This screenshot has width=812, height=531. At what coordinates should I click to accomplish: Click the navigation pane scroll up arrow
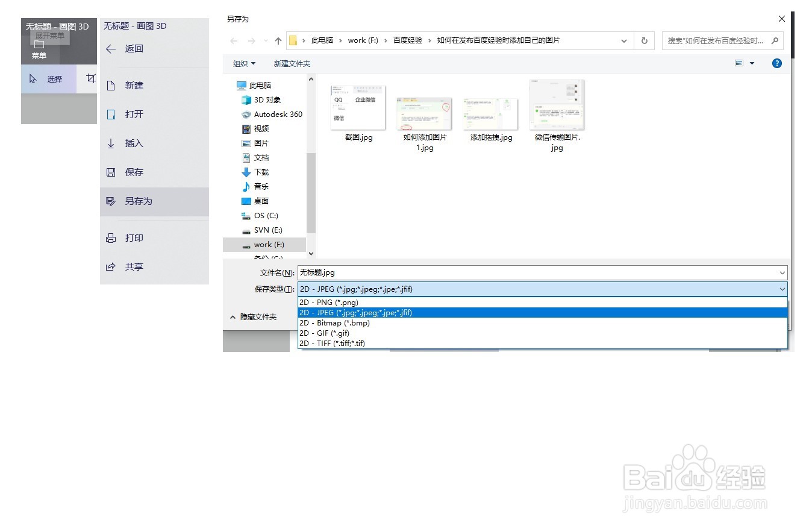coord(311,79)
